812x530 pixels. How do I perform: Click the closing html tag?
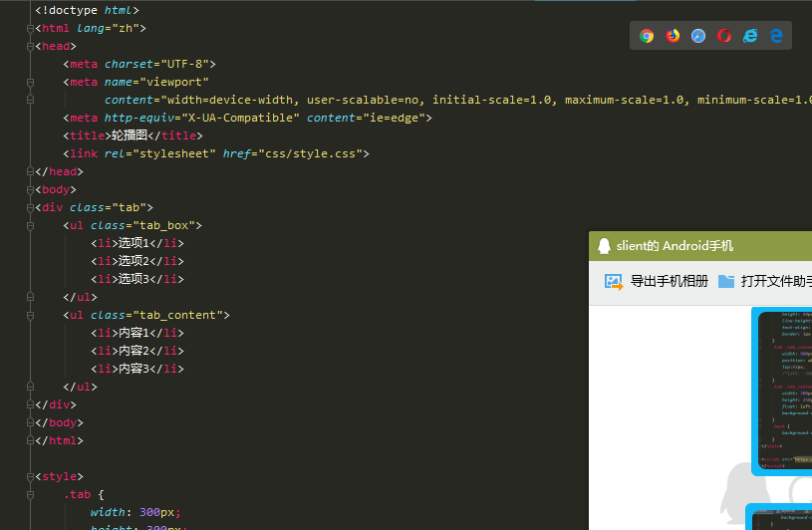point(59,441)
